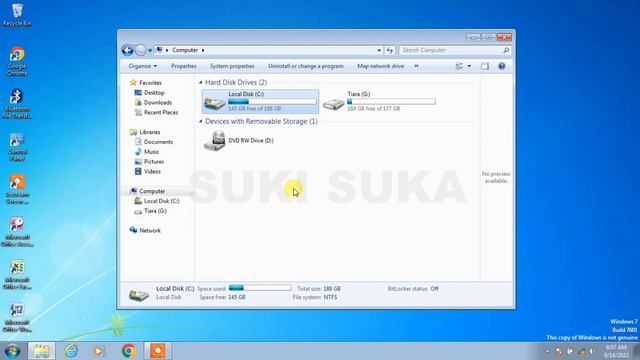Open the Music library

coord(151,152)
